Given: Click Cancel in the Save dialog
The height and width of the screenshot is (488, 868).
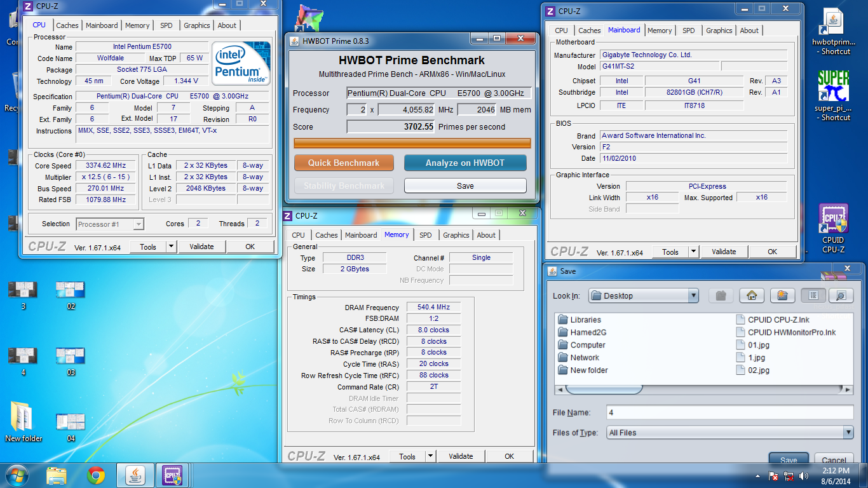Looking at the screenshot, I should (834, 459).
